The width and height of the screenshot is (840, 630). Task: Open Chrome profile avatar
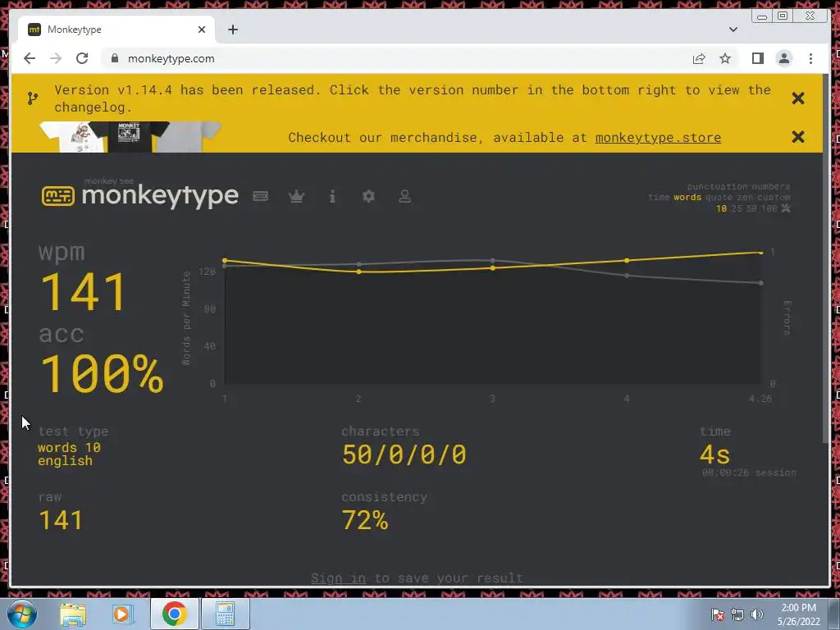pyautogui.click(x=783, y=58)
